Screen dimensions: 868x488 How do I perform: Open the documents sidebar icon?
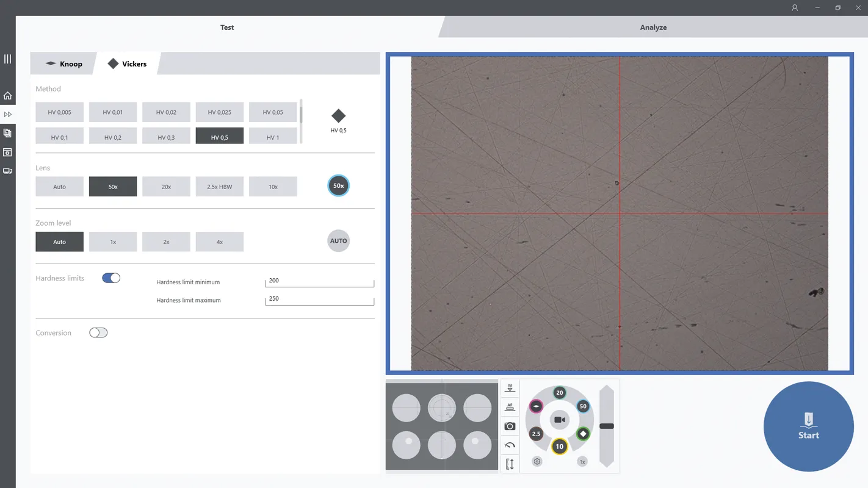point(7,133)
